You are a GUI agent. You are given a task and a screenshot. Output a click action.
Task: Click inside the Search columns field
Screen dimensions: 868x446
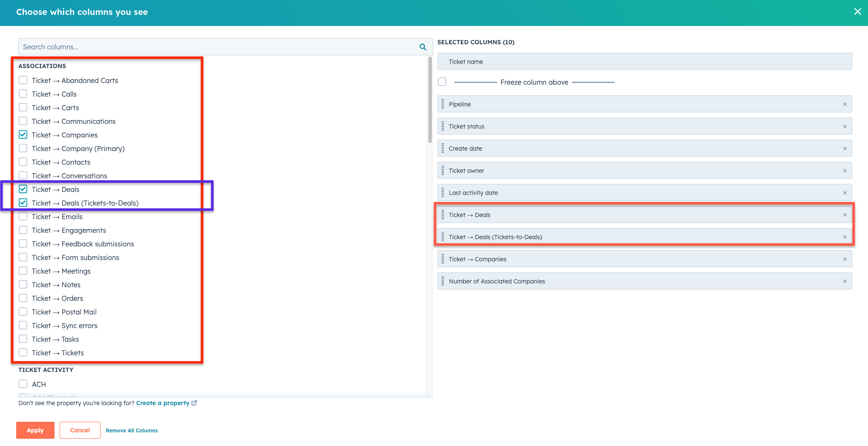170,46
